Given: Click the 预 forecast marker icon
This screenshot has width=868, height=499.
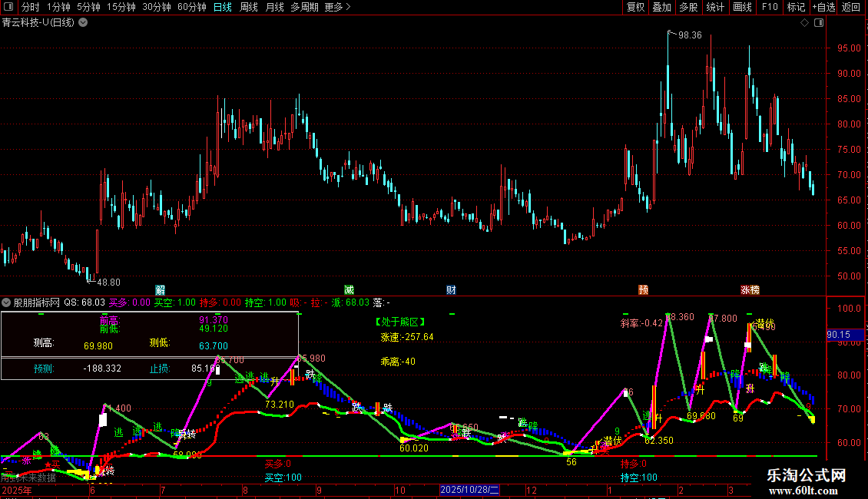Looking at the screenshot, I should point(643,290).
